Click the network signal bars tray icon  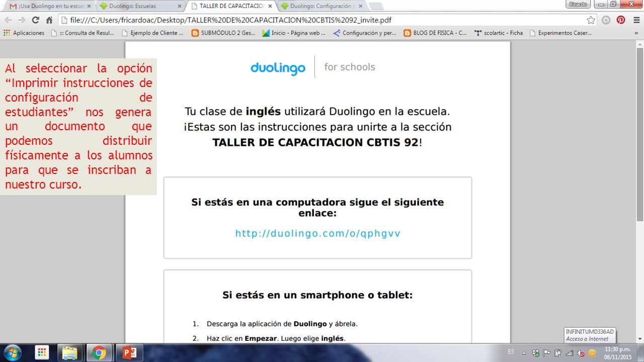pyautogui.click(x=569, y=353)
